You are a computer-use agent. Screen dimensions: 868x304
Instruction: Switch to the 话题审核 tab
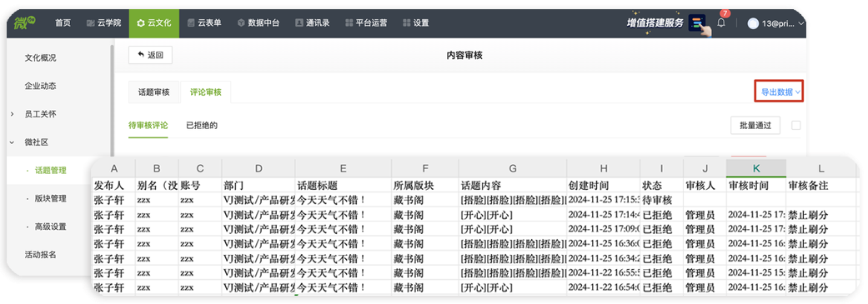coord(154,92)
